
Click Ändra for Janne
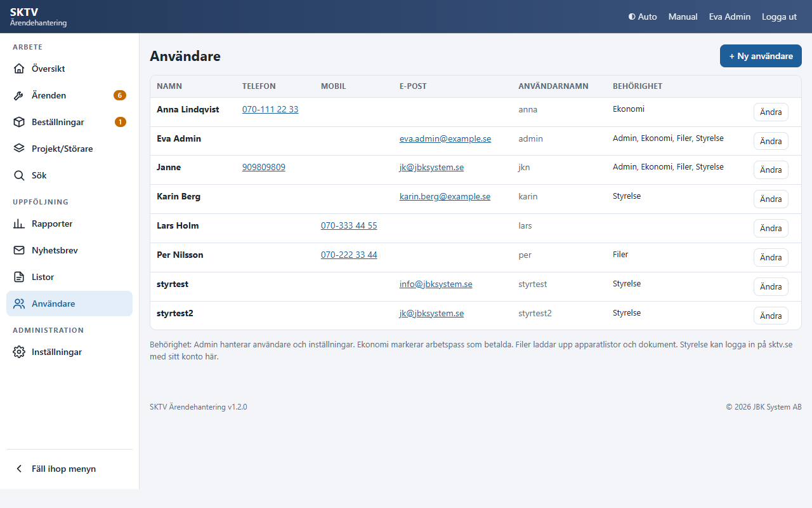point(771,170)
